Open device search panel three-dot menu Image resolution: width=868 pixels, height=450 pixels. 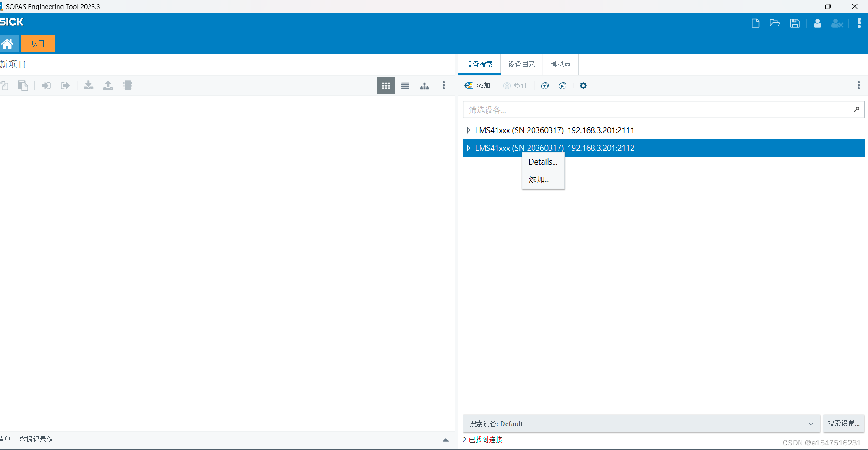pos(858,86)
